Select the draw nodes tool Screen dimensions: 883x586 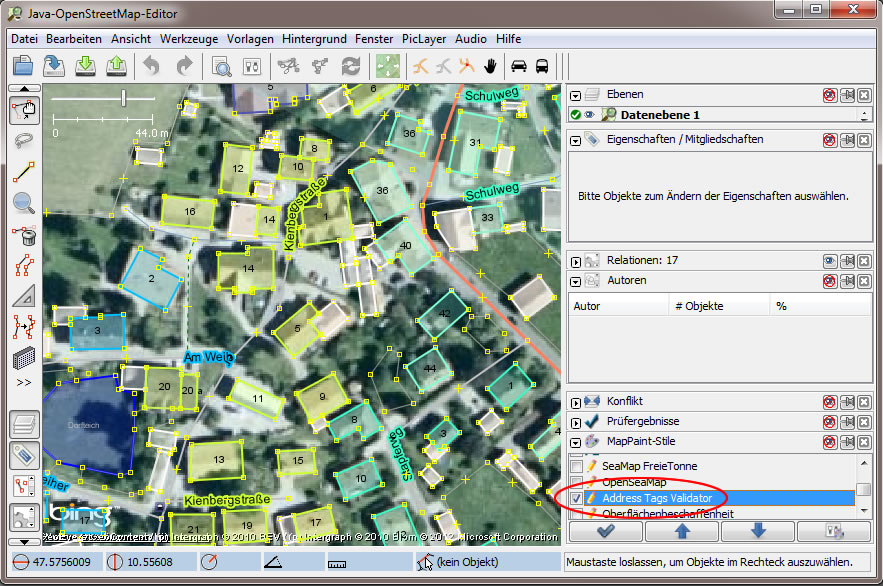tap(25, 171)
